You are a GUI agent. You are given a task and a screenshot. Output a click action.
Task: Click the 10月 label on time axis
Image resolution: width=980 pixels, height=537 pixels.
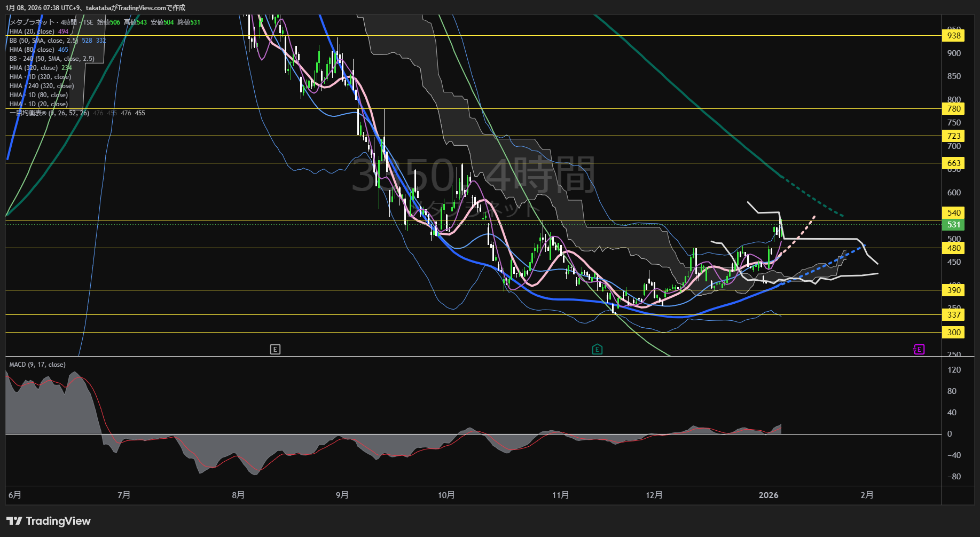tap(446, 495)
